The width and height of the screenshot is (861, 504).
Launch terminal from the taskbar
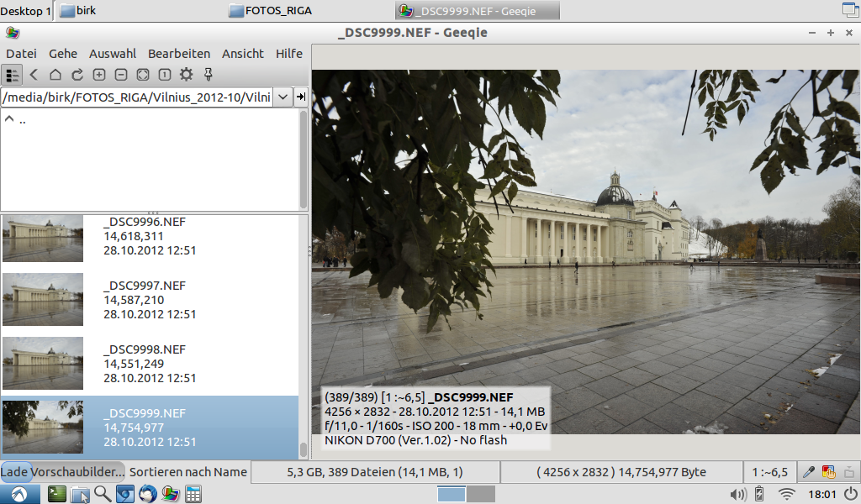pos(56,494)
